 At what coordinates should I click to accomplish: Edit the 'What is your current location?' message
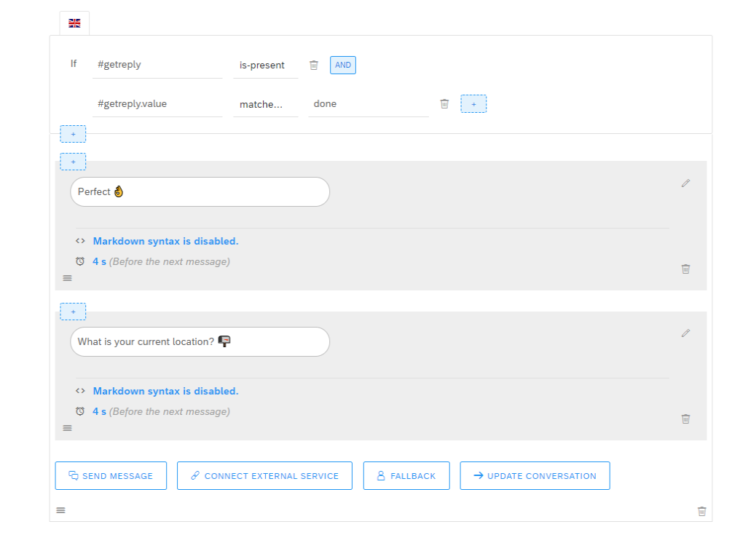[685, 333]
